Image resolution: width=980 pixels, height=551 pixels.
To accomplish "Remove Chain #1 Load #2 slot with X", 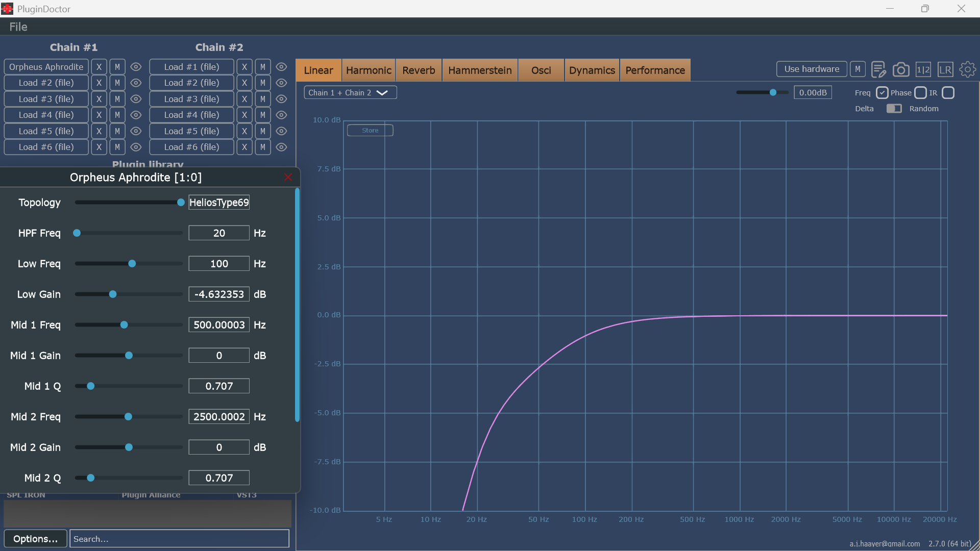I will coord(99,83).
